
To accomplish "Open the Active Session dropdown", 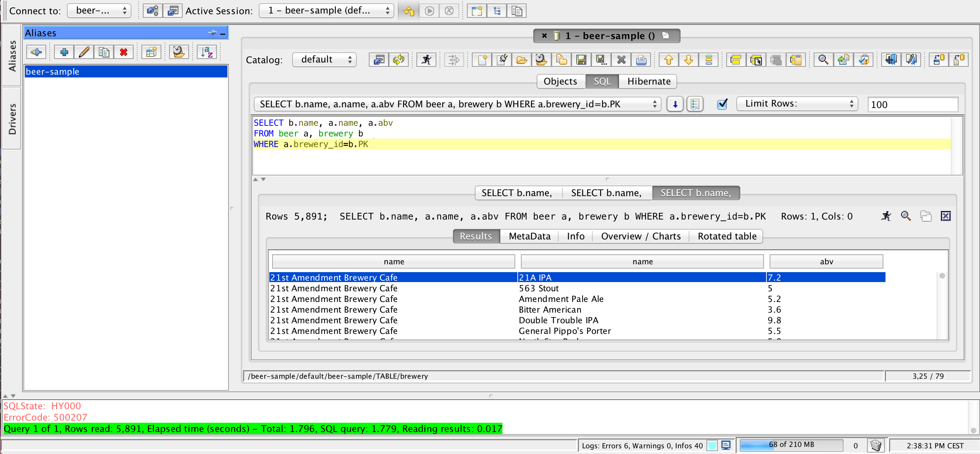I will [327, 11].
